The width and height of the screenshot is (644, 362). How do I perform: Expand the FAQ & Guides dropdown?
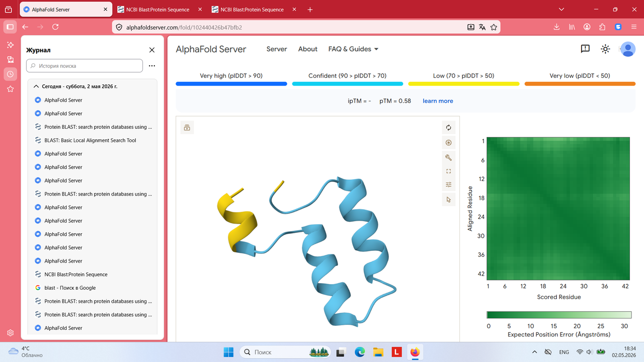(x=353, y=49)
